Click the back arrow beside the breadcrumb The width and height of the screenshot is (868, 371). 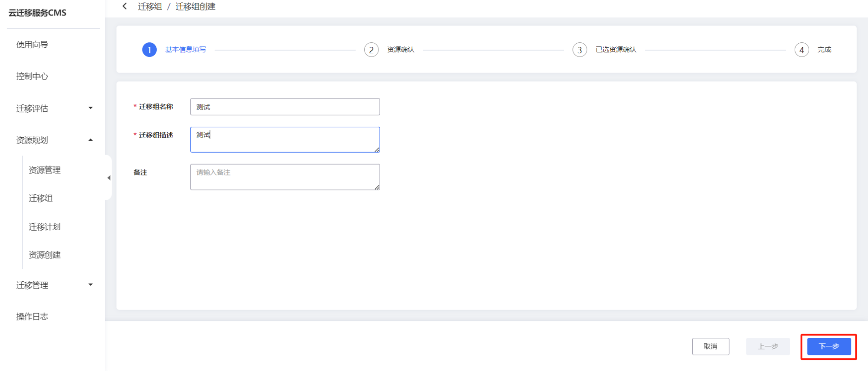(125, 6)
